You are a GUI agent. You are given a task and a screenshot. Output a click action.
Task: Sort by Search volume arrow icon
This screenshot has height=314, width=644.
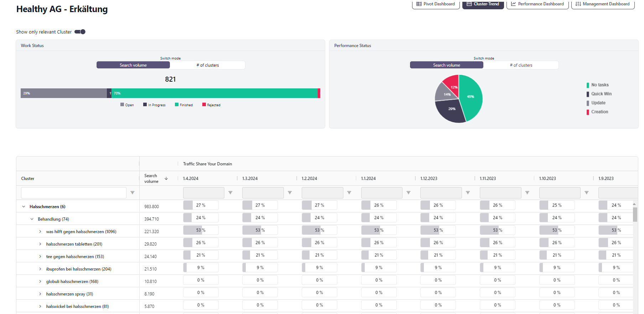pos(166,178)
